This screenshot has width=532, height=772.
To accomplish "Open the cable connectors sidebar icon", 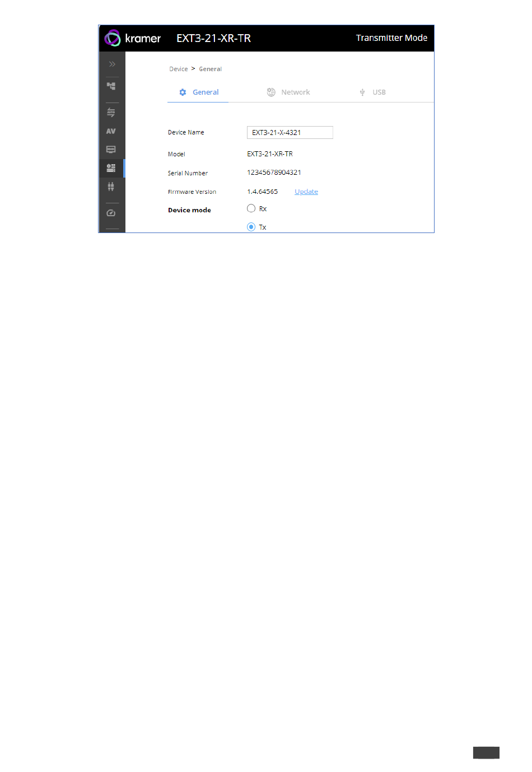I will [x=111, y=186].
